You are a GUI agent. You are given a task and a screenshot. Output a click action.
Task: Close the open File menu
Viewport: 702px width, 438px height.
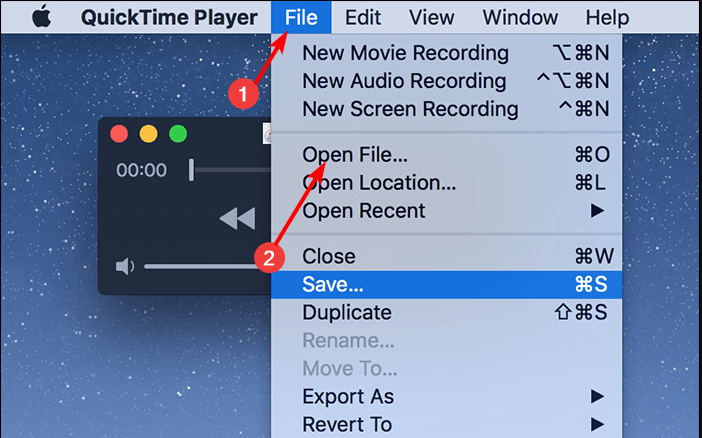click(x=301, y=17)
